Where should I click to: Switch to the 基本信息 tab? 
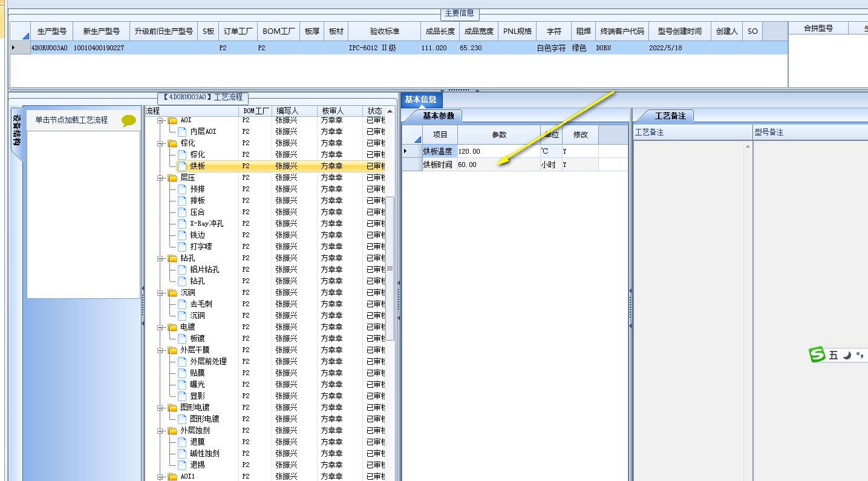pyautogui.click(x=420, y=100)
